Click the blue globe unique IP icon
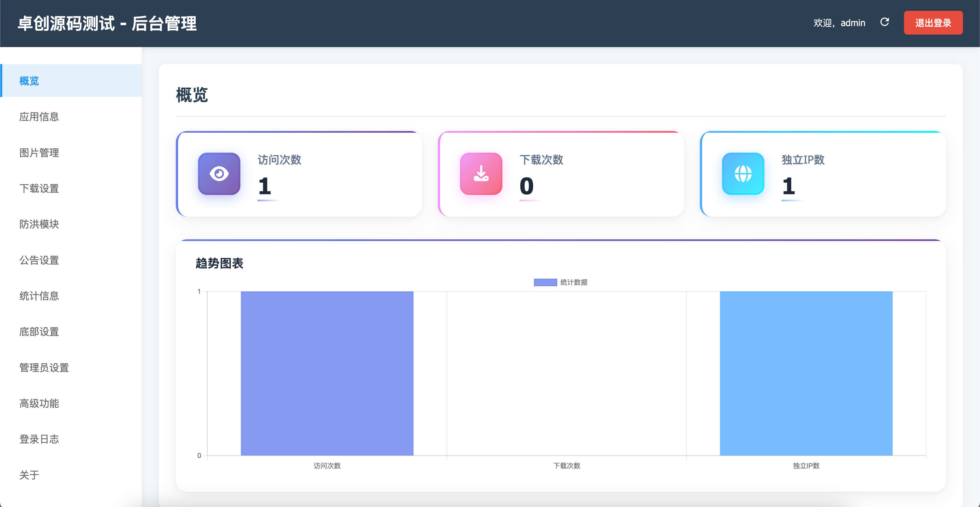The height and width of the screenshot is (507, 980). click(743, 174)
